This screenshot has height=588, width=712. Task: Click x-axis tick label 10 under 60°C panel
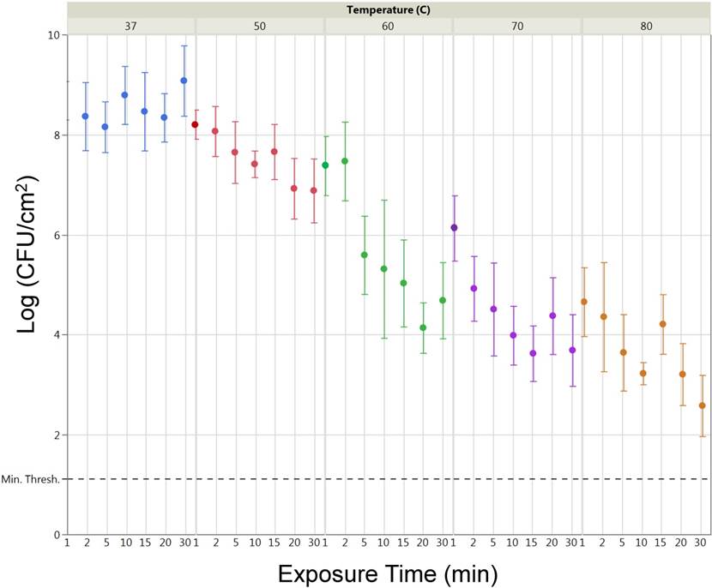tap(383, 543)
